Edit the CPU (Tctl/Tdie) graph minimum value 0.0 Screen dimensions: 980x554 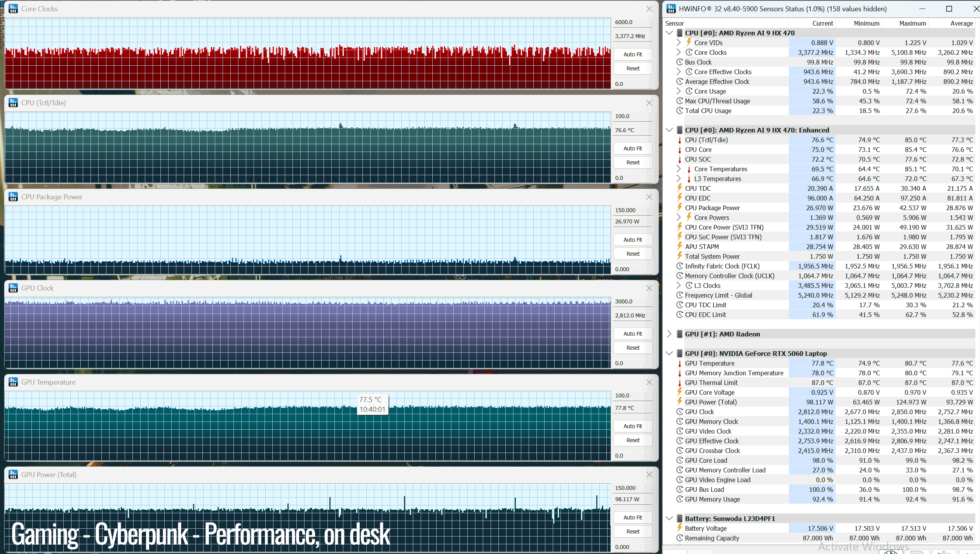point(632,178)
